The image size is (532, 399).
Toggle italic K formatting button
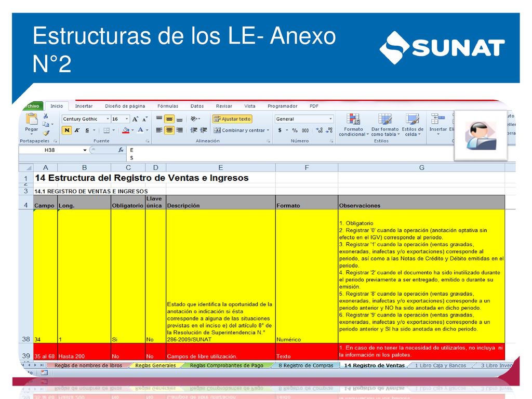click(x=77, y=130)
